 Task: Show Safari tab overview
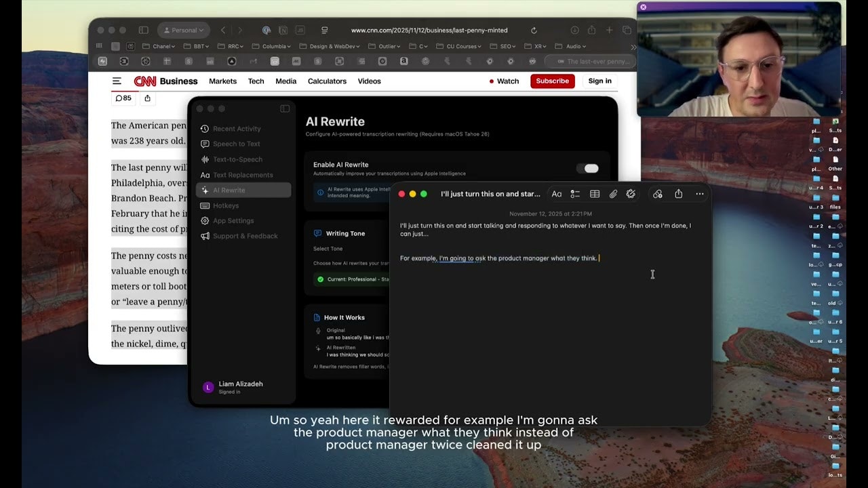click(x=627, y=30)
